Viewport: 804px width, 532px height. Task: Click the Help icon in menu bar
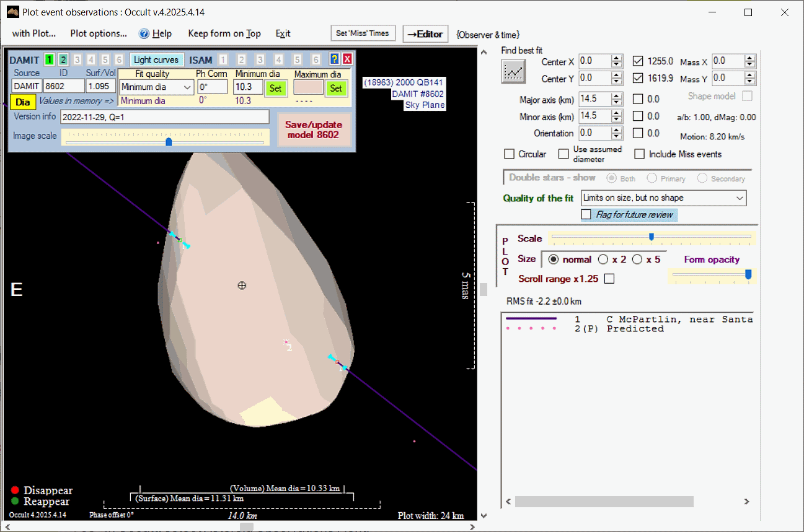coord(144,33)
